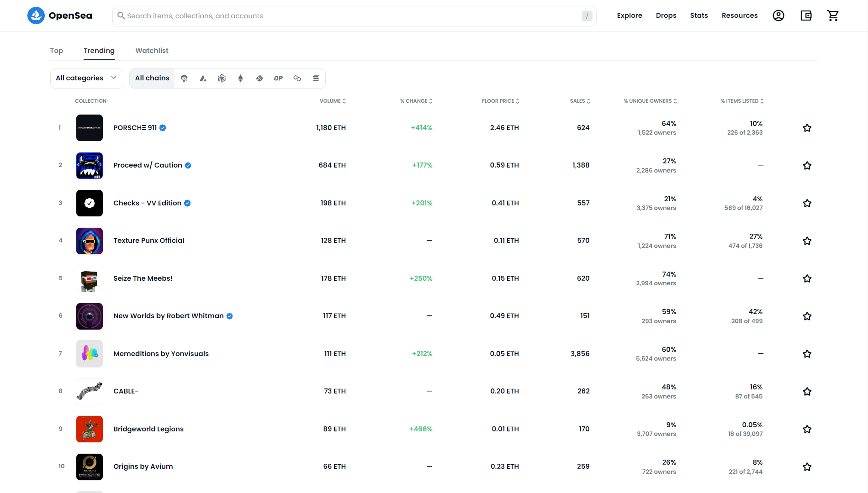868x493 pixels.
Task: Open the Explore menu
Action: point(630,16)
